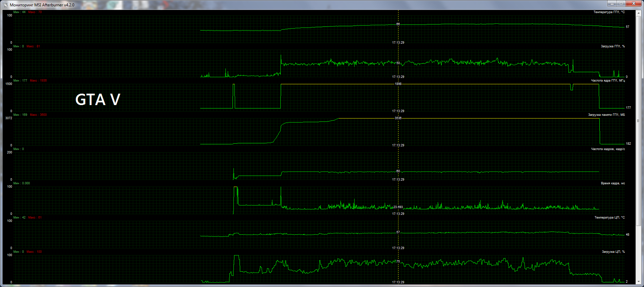Viewport: 644px width, 287px height.
Task: Minimize the MSI Afterburner monitoring window
Action: (612, 4)
